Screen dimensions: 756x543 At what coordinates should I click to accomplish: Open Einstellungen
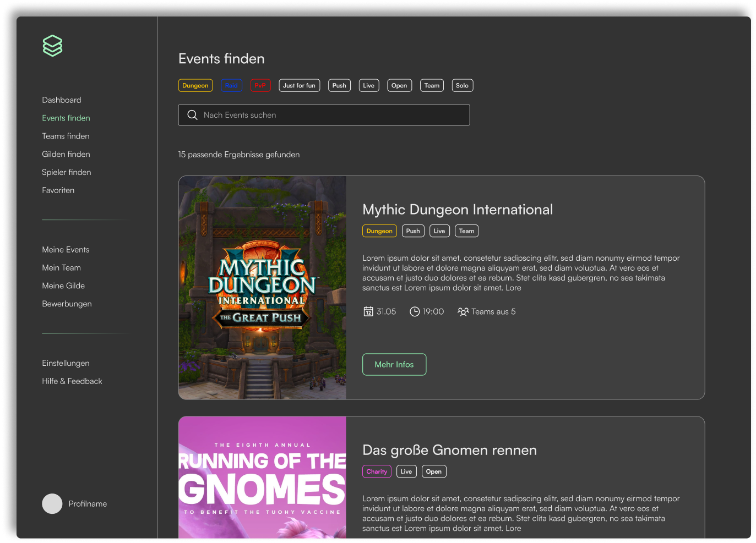66,363
